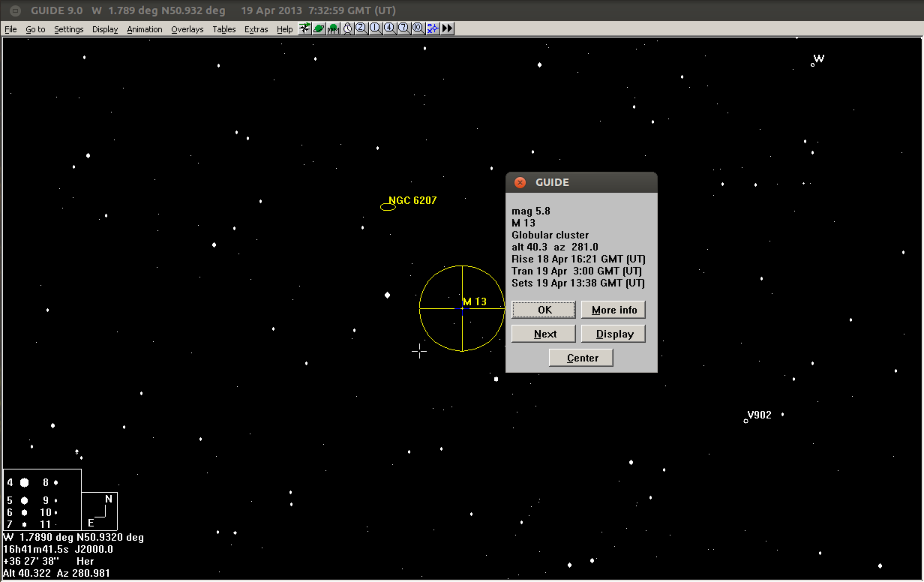Image resolution: width=924 pixels, height=582 pixels.
Task: Click the Next button in dialog
Action: (544, 334)
